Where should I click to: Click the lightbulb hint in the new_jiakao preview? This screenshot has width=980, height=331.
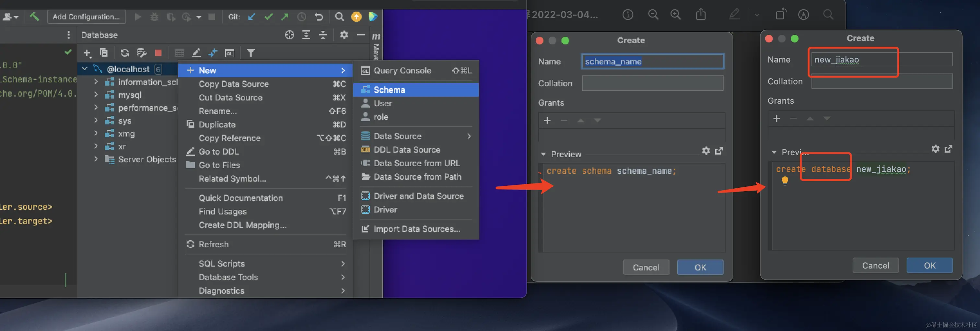[785, 181]
